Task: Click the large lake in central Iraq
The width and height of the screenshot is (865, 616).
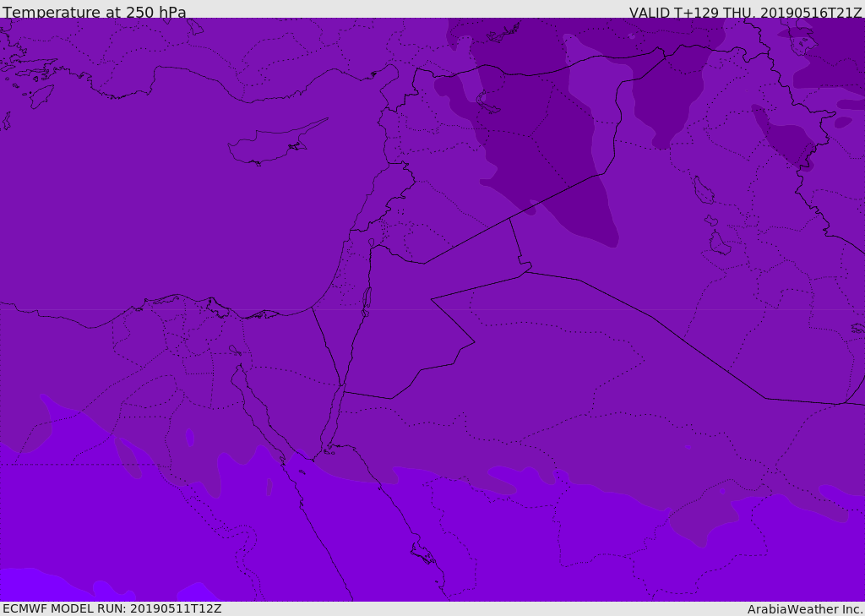Action: [x=703, y=190]
